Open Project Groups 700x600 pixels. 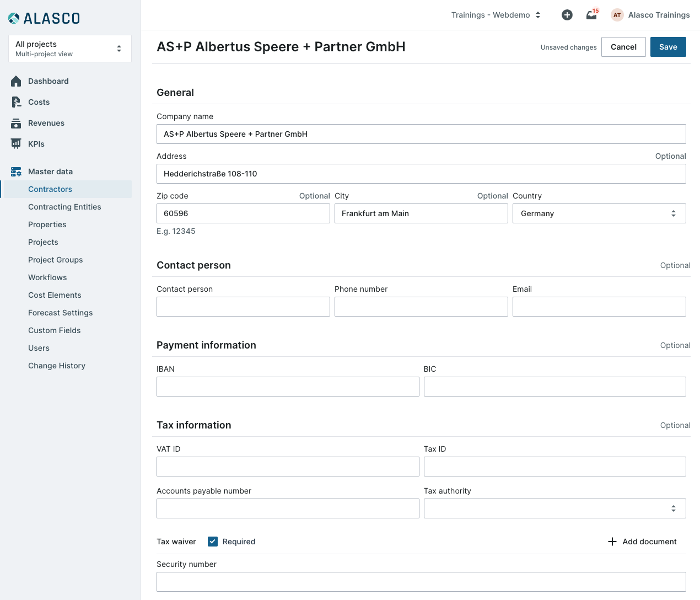click(x=56, y=260)
